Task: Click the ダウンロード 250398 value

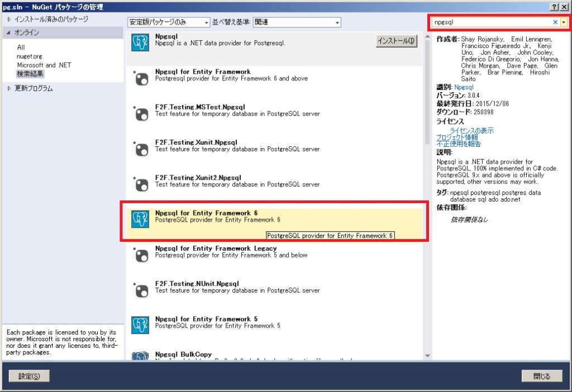Action: [x=483, y=112]
